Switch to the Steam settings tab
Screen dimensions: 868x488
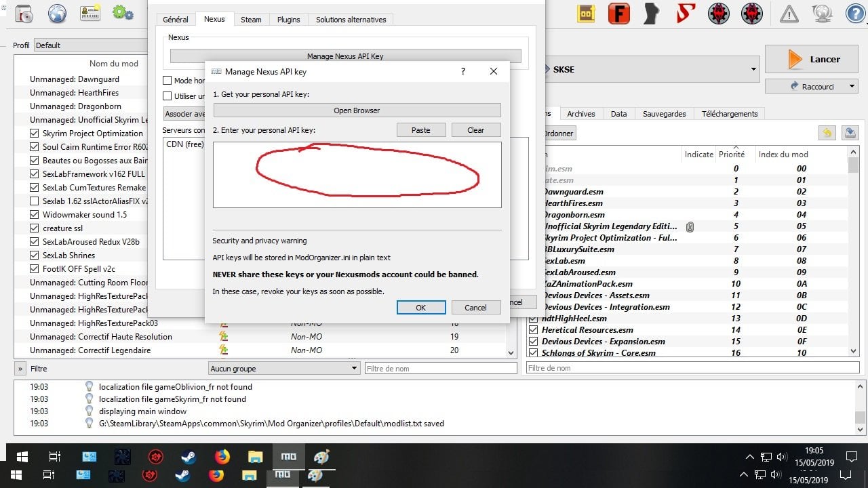pos(251,20)
